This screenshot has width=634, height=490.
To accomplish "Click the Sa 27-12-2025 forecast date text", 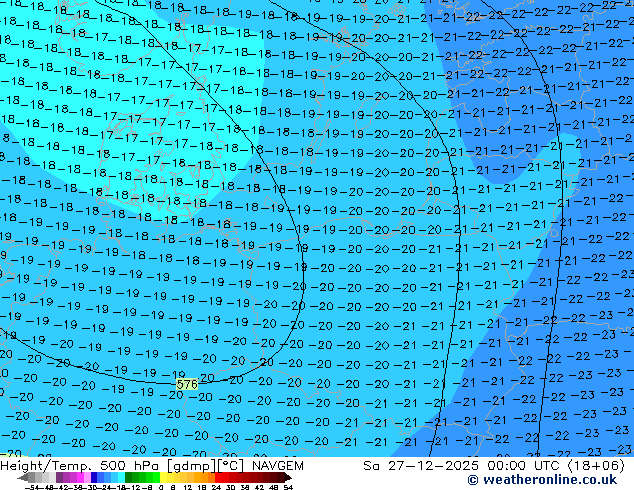I will (x=421, y=466).
